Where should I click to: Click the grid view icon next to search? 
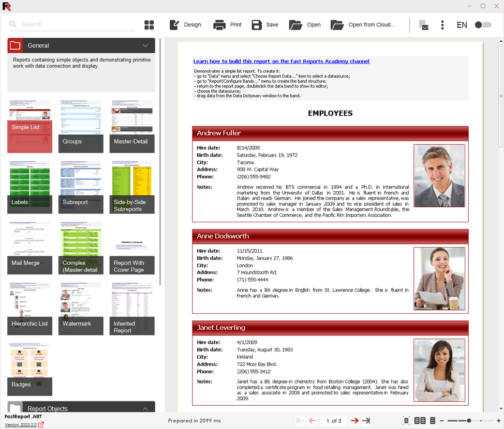(x=149, y=25)
